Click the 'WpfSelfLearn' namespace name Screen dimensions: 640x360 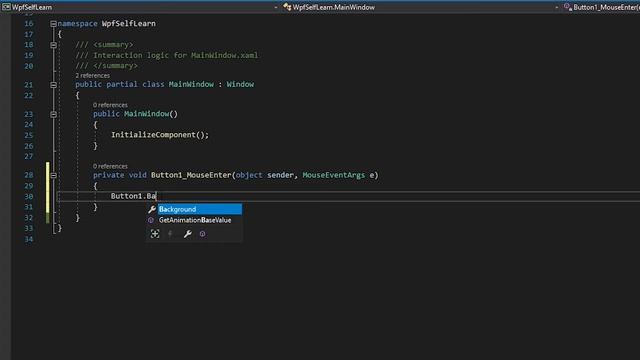(129, 23)
